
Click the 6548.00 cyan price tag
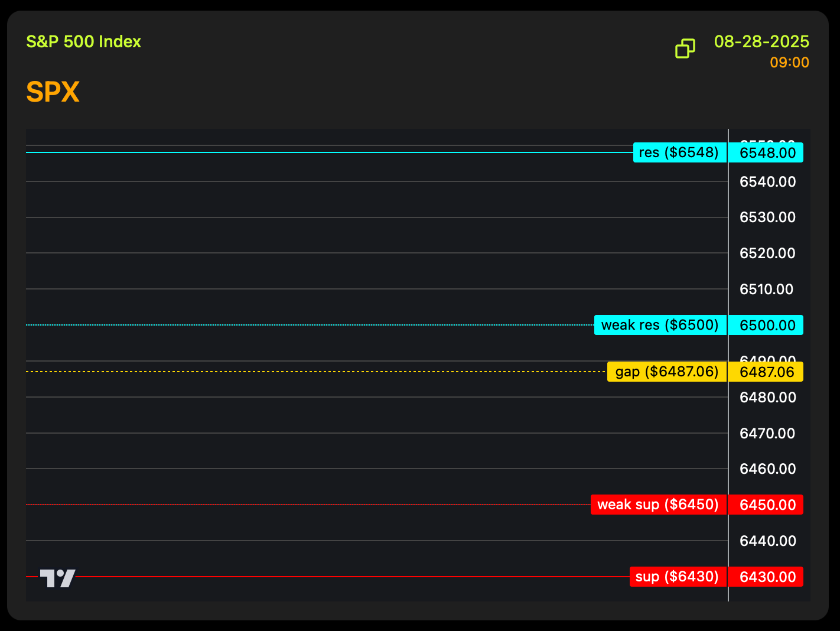(766, 152)
